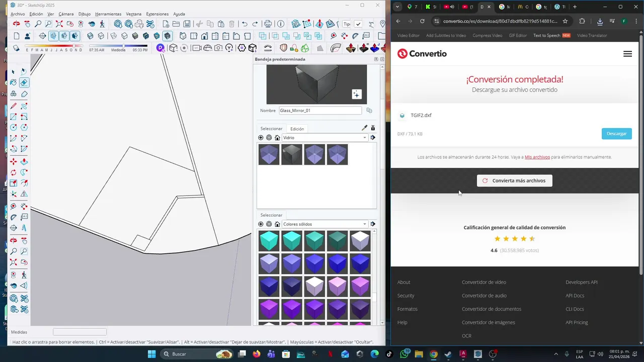Select the cyan solid color swatch in the first column
The height and width of the screenshot is (362, 644).
click(269, 241)
